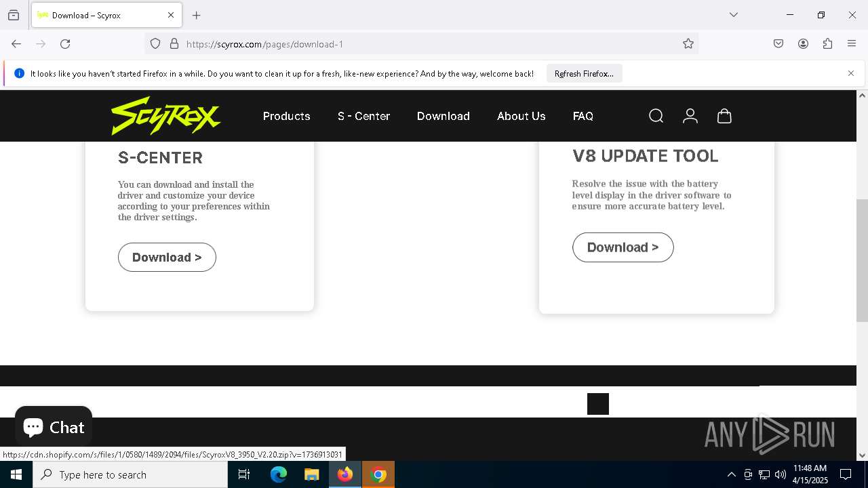The width and height of the screenshot is (868, 488).
Task: Open the extensions puzzle icon
Action: pyautogui.click(x=827, y=44)
